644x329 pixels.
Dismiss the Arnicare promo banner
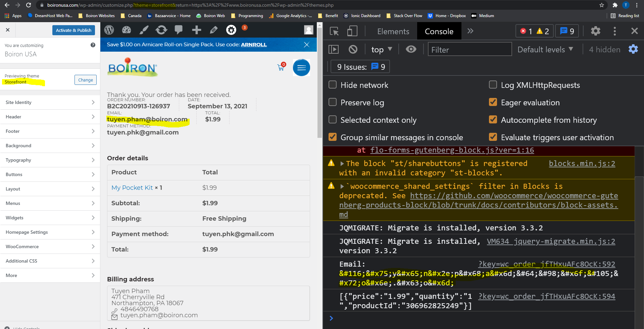click(x=306, y=45)
